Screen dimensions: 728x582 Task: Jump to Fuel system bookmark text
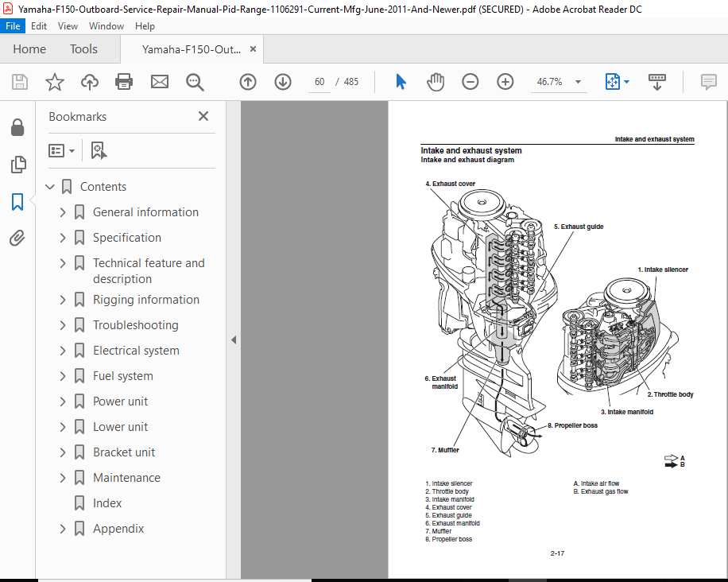[123, 376]
